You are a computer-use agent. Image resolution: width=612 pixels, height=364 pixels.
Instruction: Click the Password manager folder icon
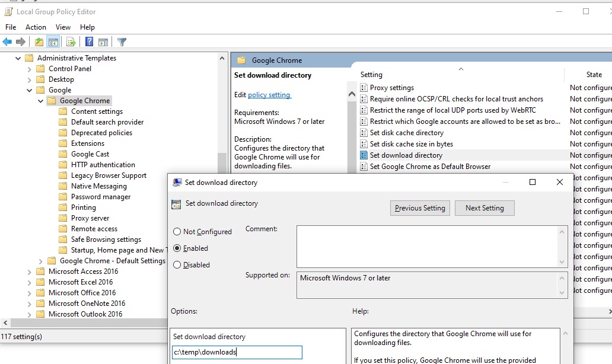[63, 197]
